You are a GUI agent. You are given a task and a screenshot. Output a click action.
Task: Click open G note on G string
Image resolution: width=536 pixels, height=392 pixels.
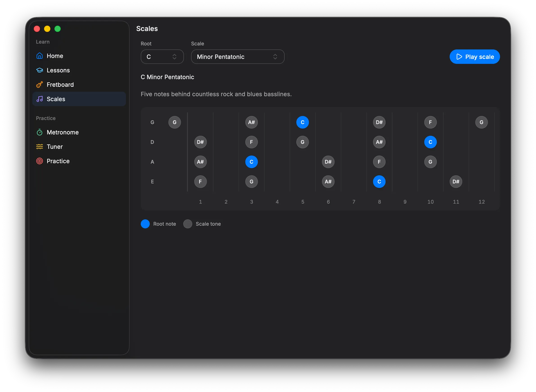[x=175, y=122]
